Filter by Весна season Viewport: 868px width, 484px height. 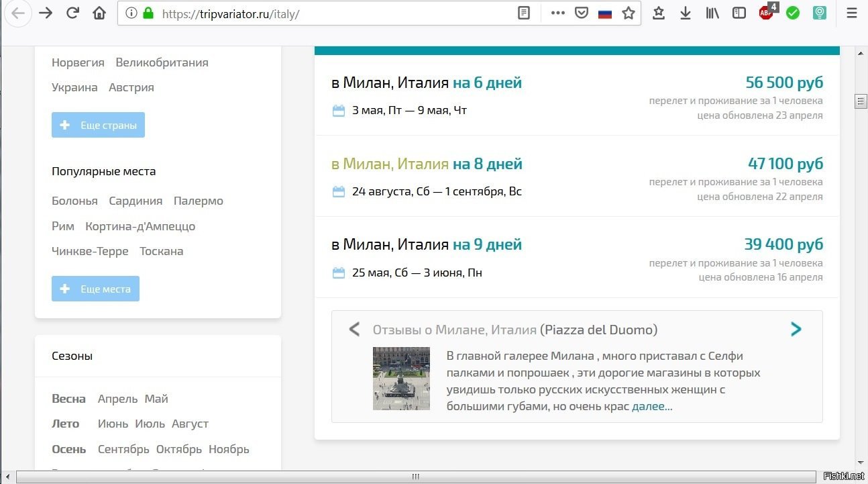68,399
